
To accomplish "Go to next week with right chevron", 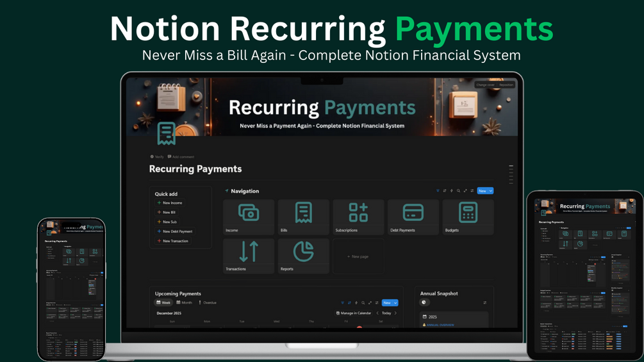I will (395, 313).
